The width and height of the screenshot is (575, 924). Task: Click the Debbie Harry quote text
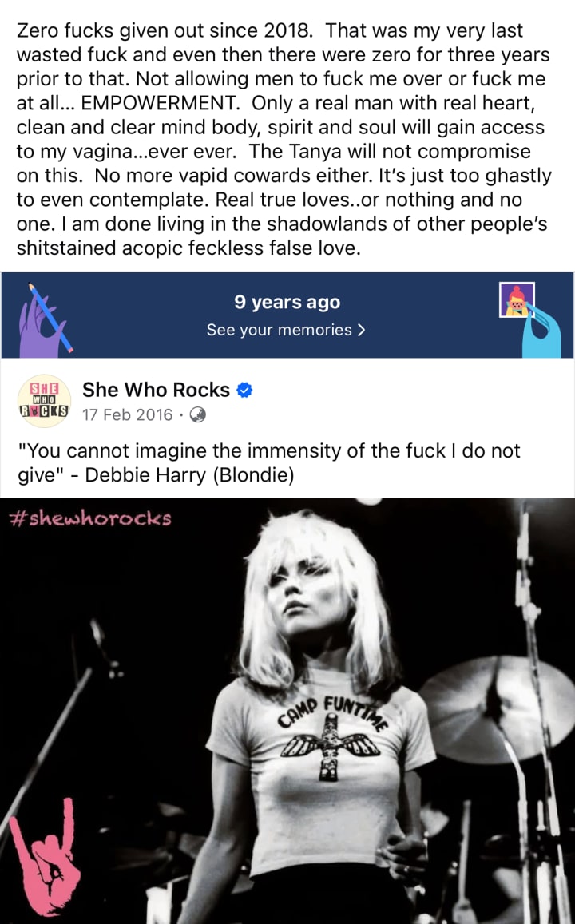[x=269, y=462]
